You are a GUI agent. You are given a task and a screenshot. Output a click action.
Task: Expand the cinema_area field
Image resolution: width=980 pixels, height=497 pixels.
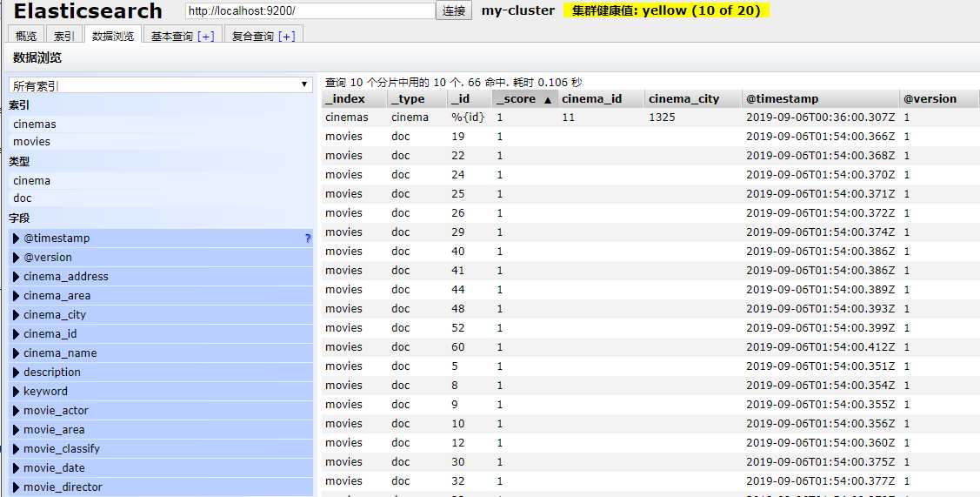tap(17, 295)
